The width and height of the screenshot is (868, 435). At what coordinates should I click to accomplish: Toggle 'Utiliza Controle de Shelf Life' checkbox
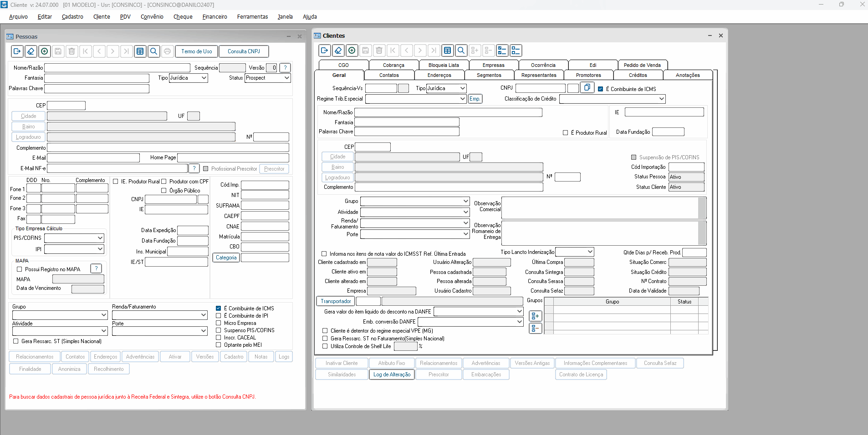click(325, 346)
